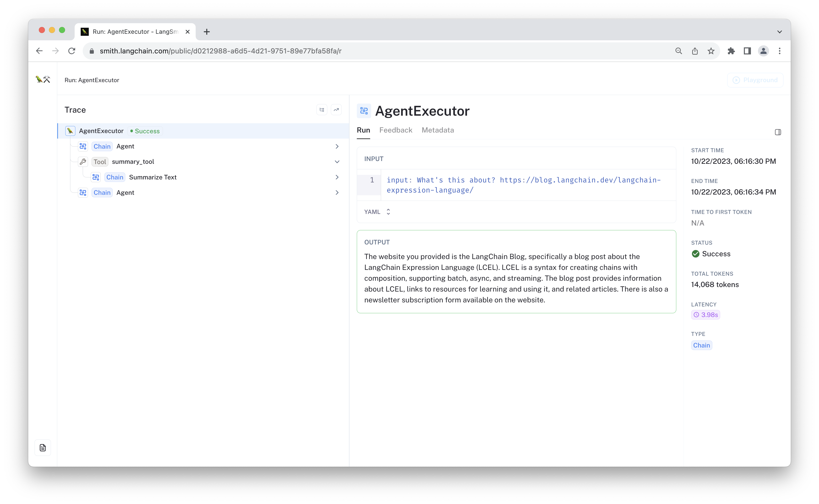The height and width of the screenshot is (504, 819).
Task: Click the browser forward arrow
Action: (55, 51)
